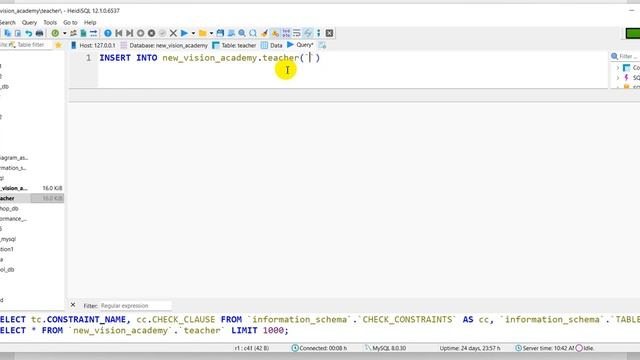Click the Print icon
Screen dimensions: 640x360
click(40, 33)
